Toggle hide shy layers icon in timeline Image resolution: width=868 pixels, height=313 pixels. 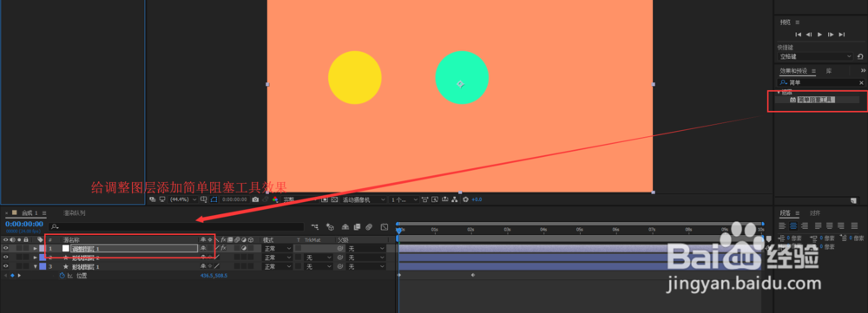tap(345, 227)
